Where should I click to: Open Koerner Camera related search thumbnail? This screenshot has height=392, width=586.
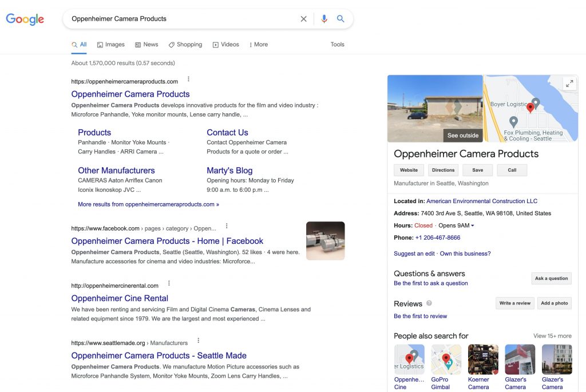click(483, 359)
